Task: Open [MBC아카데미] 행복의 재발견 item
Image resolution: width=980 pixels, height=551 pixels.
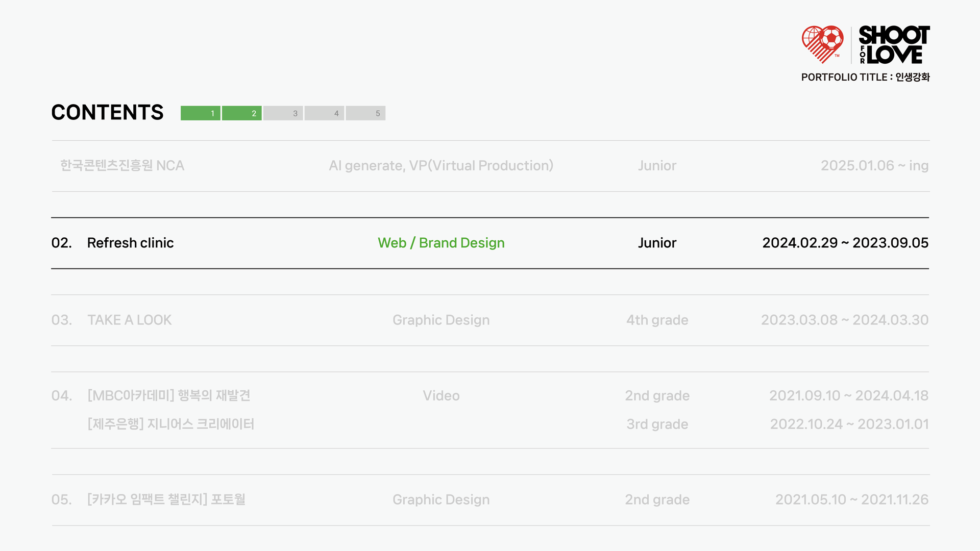Action: [x=169, y=396]
